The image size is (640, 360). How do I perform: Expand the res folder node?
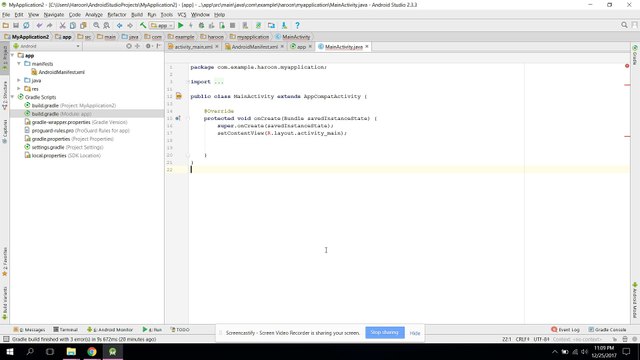(19, 89)
